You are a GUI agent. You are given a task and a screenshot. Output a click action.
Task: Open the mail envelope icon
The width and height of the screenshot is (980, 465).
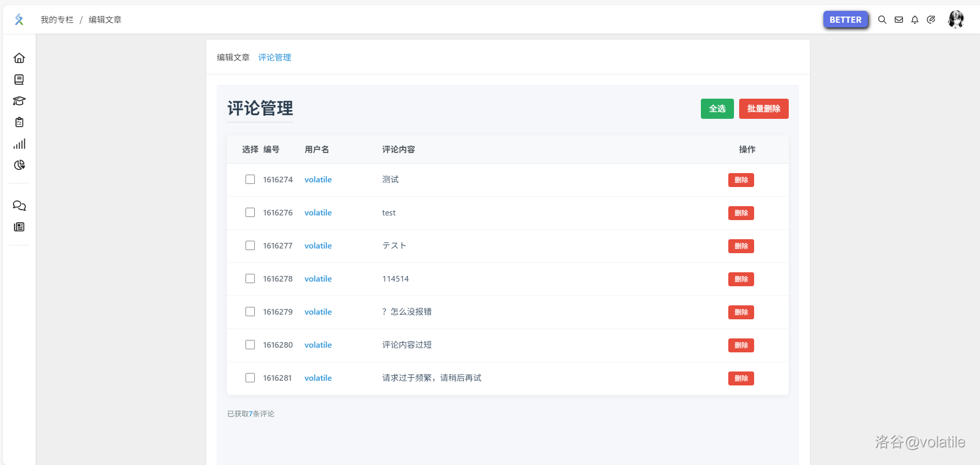[899, 20]
